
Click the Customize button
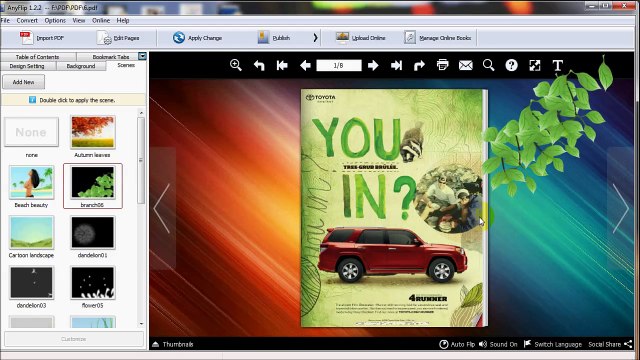tap(73, 339)
